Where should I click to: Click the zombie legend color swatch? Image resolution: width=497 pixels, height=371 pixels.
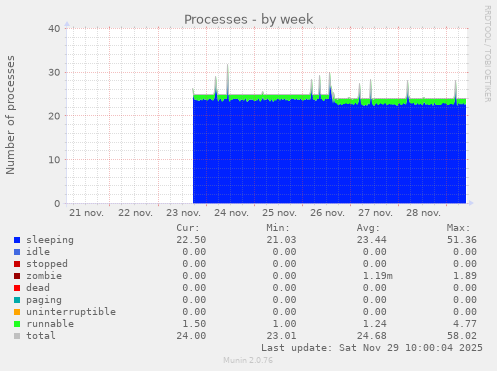pos(17,276)
